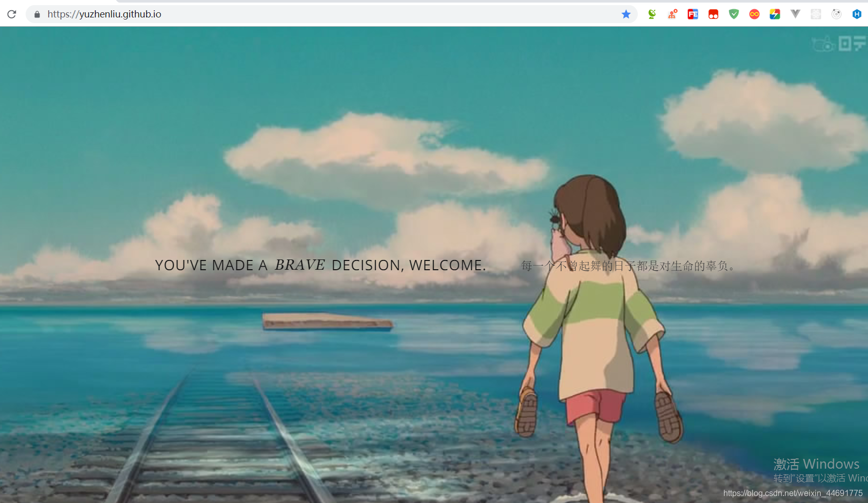The image size is (868, 503).
Task: Open the gray Vue devtools extension
Action: tap(795, 14)
